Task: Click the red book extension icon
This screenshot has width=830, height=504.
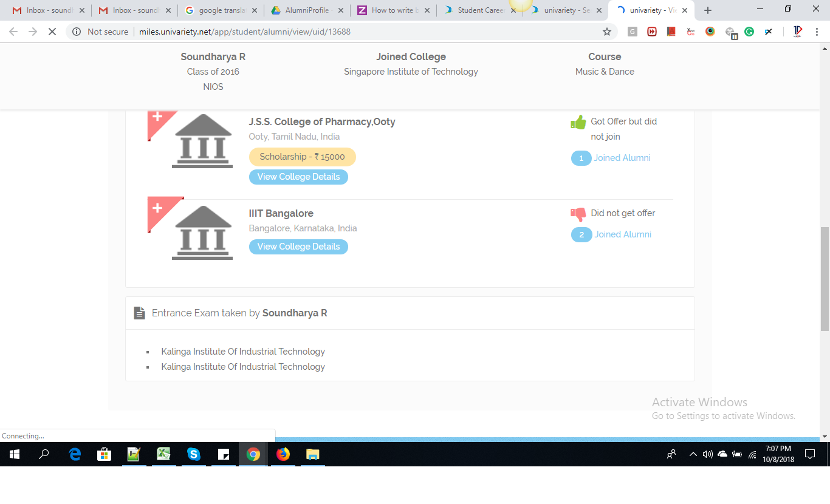Action: coord(671,32)
